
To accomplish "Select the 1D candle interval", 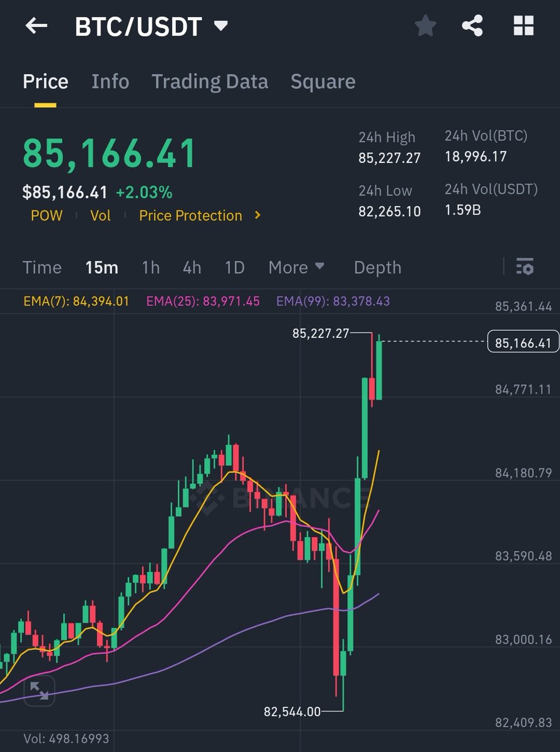I will pyautogui.click(x=234, y=268).
